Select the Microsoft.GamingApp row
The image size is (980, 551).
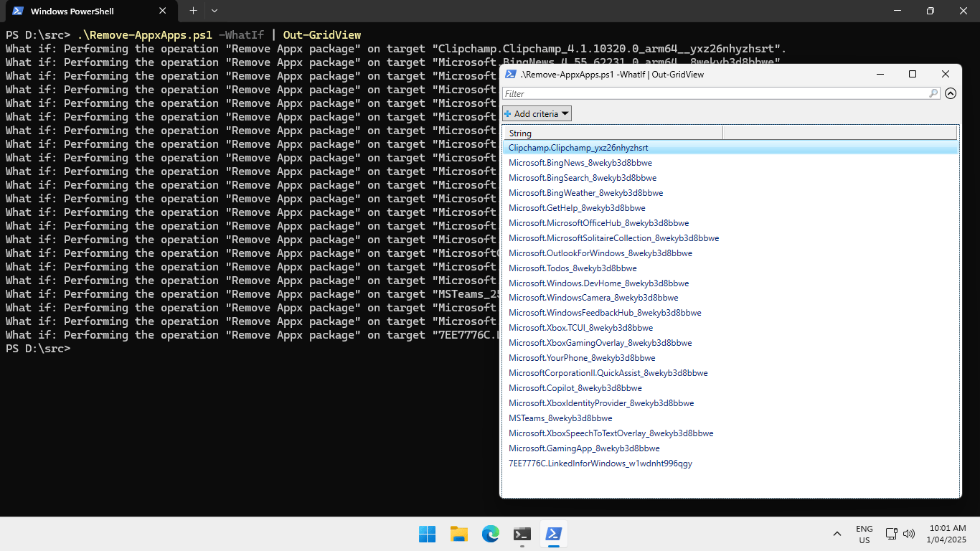click(730, 448)
